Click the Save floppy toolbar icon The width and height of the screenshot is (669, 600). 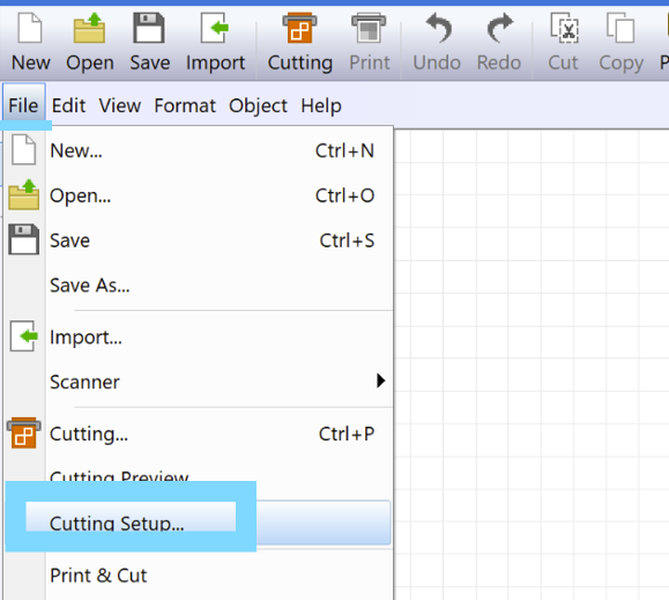click(x=148, y=28)
